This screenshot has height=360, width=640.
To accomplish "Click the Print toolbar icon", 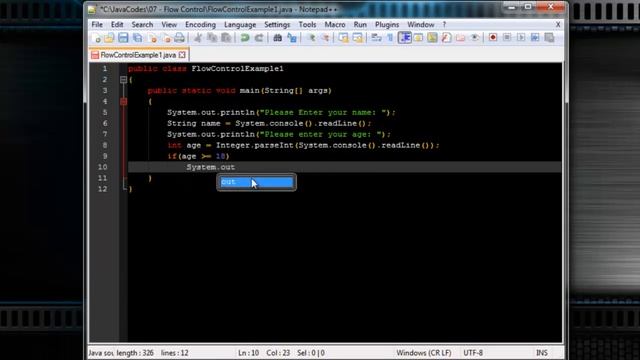I will 179,38.
